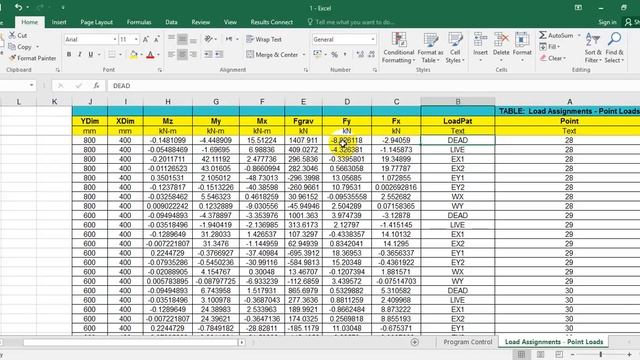Screen dimensions: 640x360
Task: Click the horizontal scrollbar right arrow
Action: coord(242,342)
